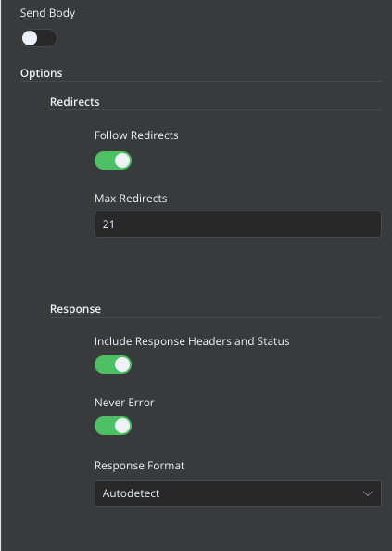The height and width of the screenshot is (551, 392).
Task: Turn off Include Response Headers and Status
Action: [x=113, y=365]
